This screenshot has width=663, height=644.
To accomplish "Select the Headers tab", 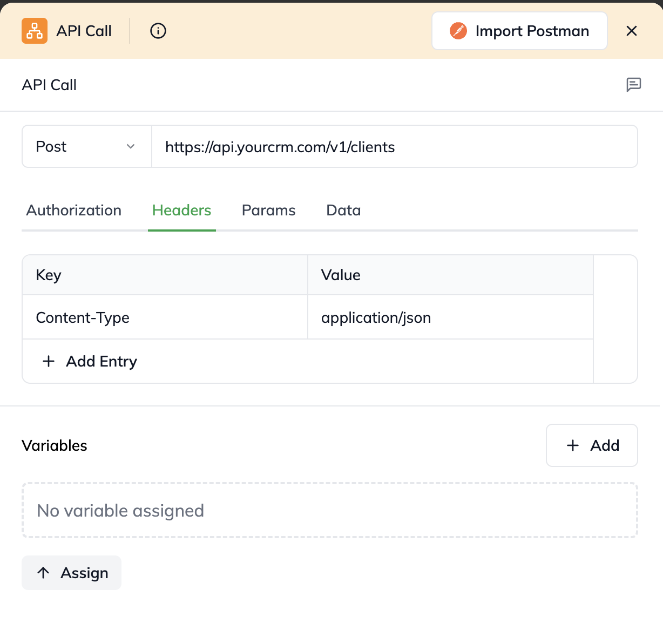I will pos(181,211).
